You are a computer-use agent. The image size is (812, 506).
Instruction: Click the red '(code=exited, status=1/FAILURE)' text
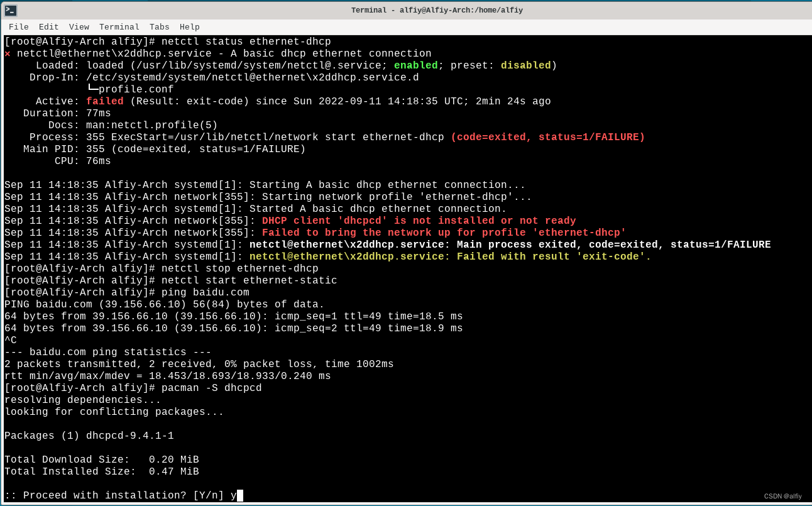(547, 137)
